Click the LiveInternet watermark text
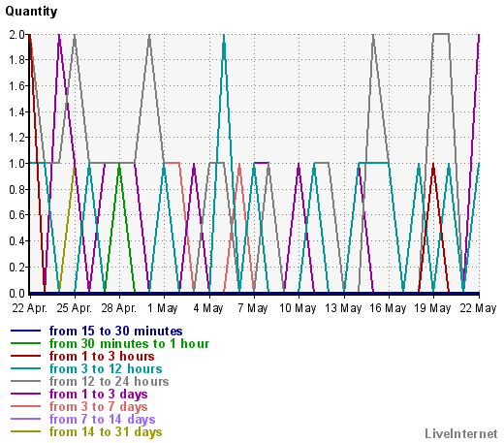This screenshot has height=443, width=504. pos(461,433)
